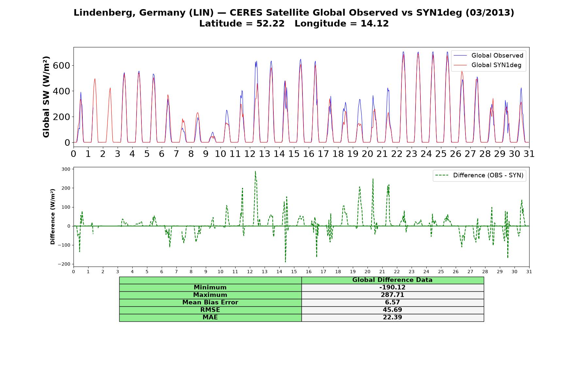Click the Mean Bias Error row label
This screenshot has height=392, width=588.
point(210,302)
